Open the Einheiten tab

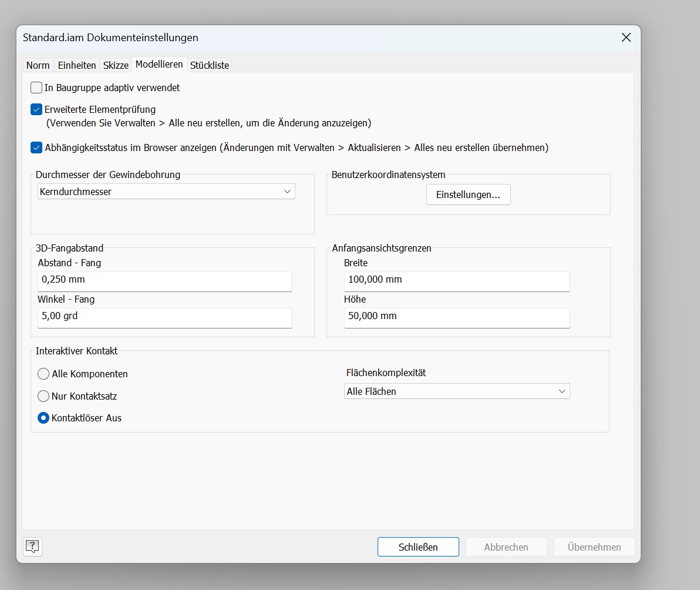[77, 65]
